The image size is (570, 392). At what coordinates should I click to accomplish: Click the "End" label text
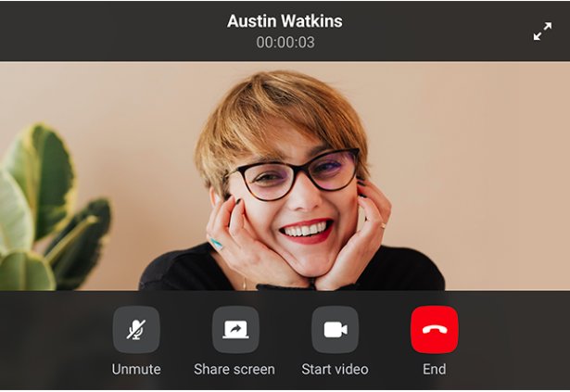click(x=435, y=369)
